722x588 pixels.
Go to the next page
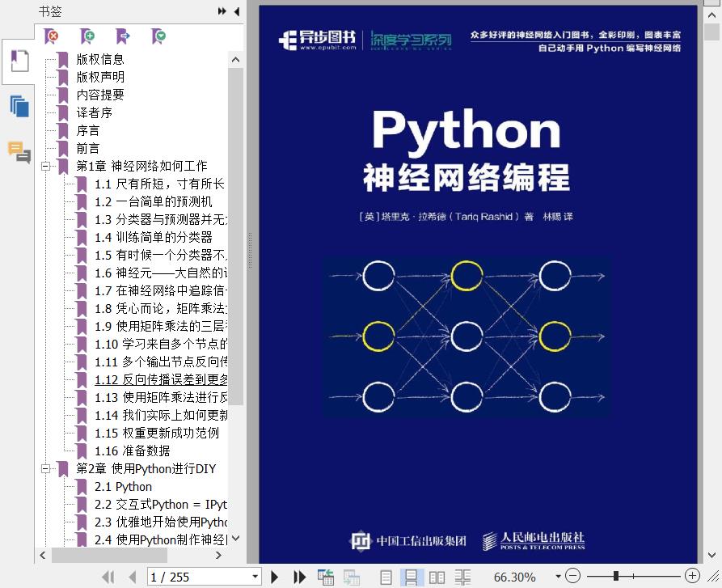(x=274, y=577)
